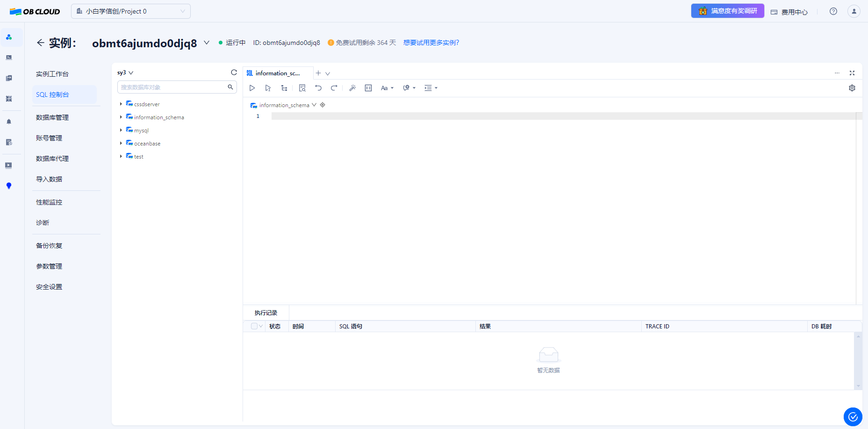Click the IN-value conversion box icon
The height and width of the screenshot is (429, 868).
click(x=368, y=88)
